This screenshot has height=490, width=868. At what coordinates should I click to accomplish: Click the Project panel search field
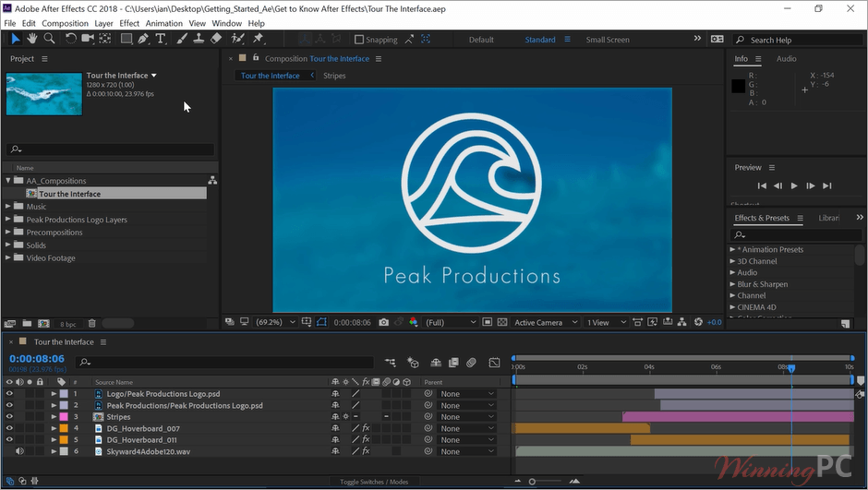(x=111, y=149)
